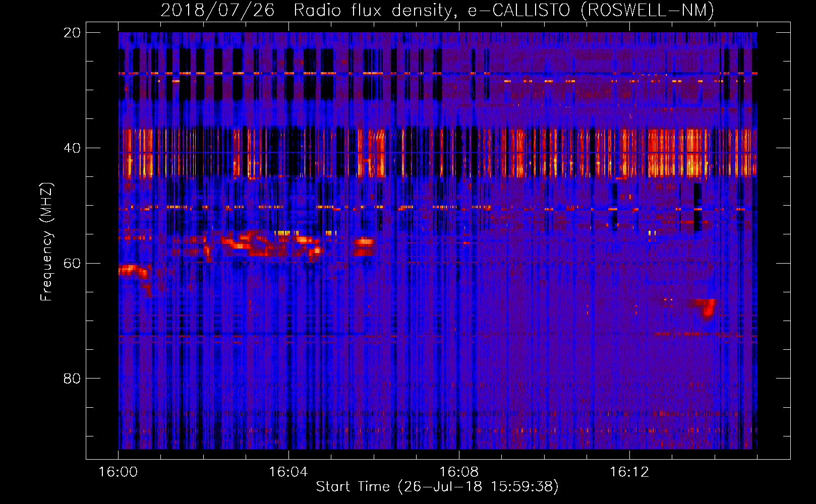The height and width of the screenshot is (504, 816).
Task: Click the 16:12 time tick label
Action: [629, 472]
